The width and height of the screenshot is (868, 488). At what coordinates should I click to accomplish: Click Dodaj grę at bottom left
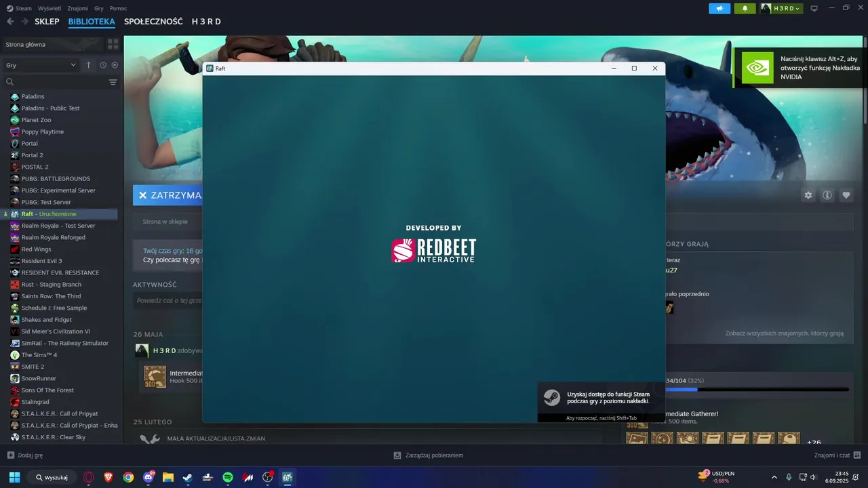[25, 455]
